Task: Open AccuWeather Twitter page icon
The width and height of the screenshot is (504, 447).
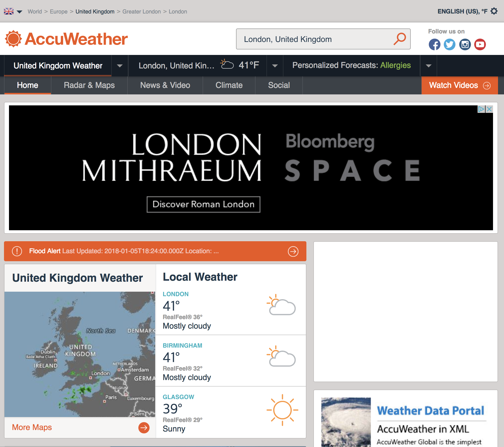Action: click(x=450, y=44)
